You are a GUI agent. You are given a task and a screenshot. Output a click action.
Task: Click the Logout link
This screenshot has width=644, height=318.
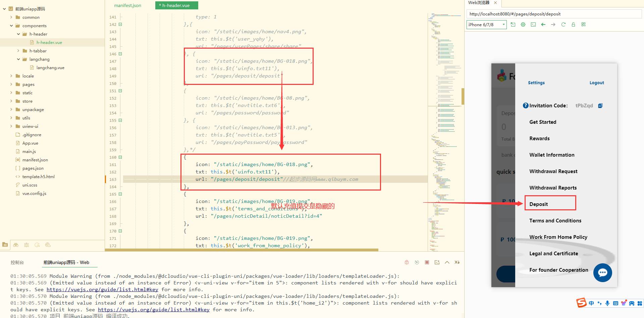[x=596, y=83]
